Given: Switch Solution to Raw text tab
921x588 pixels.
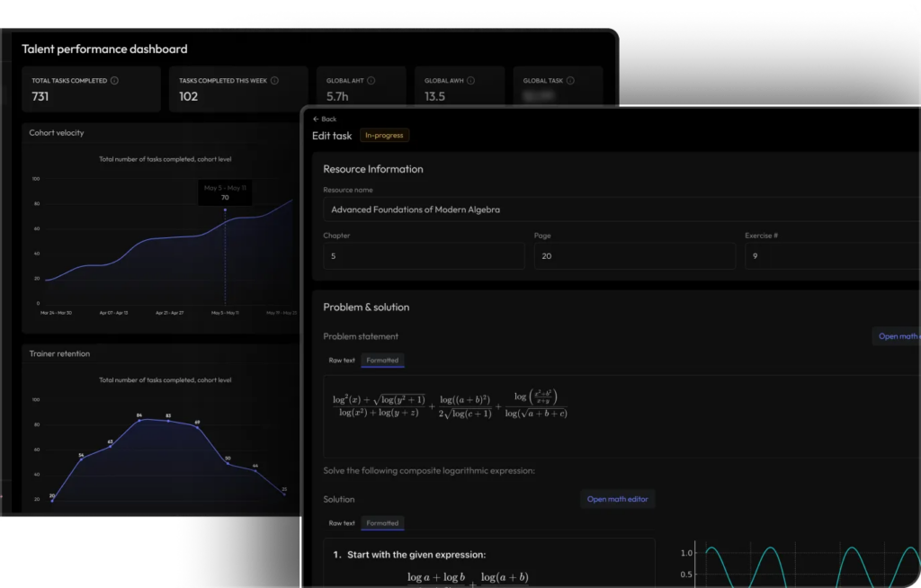Looking at the screenshot, I should point(342,522).
